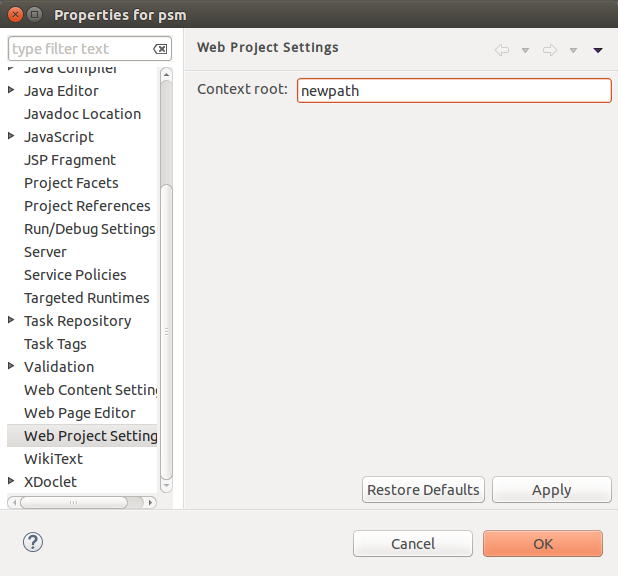Select Project Facets in the list
This screenshot has height=576, width=618.
click(71, 183)
